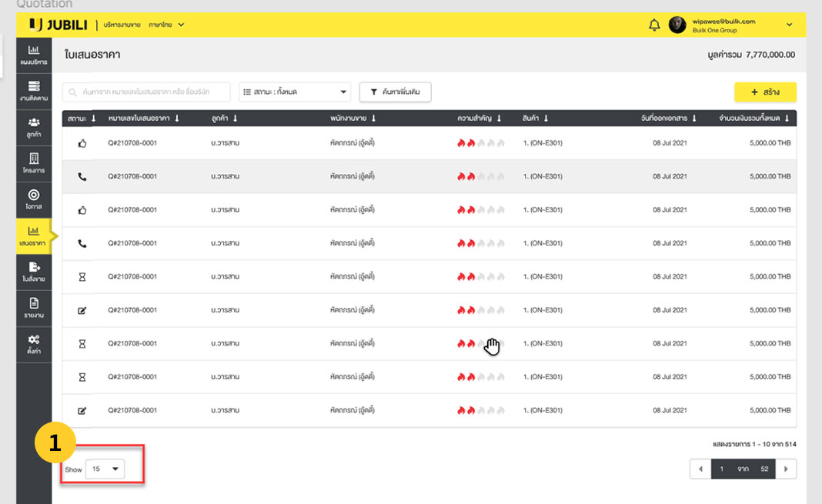Open settings (ตั้งค่า) gears icon
822x504 pixels.
click(34, 343)
